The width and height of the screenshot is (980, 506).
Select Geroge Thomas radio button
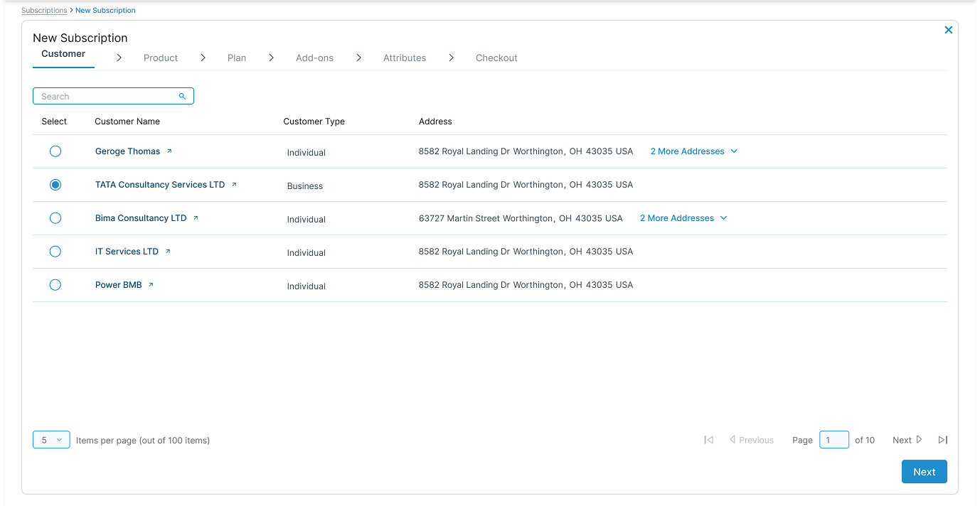click(x=55, y=151)
